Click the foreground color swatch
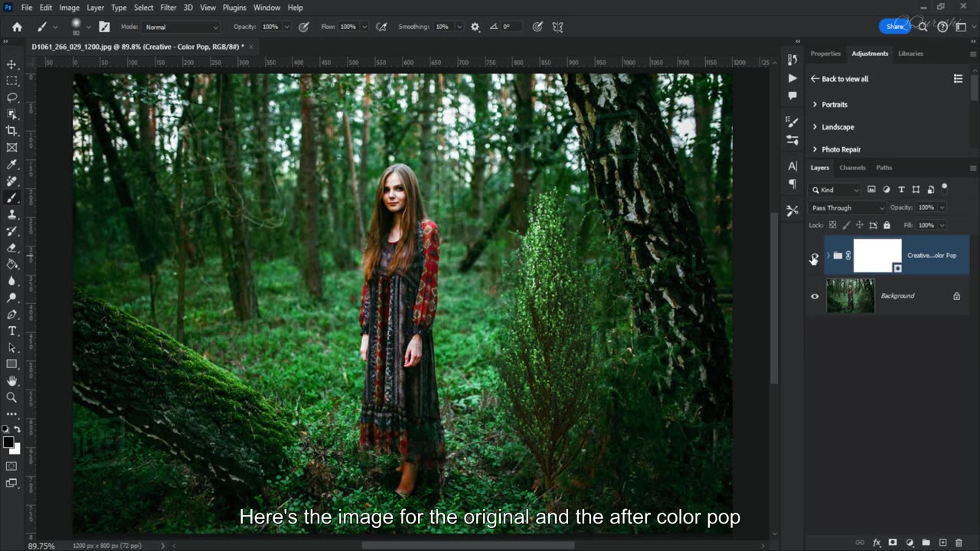Image resolution: width=980 pixels, height=551 pixels. 8,442
